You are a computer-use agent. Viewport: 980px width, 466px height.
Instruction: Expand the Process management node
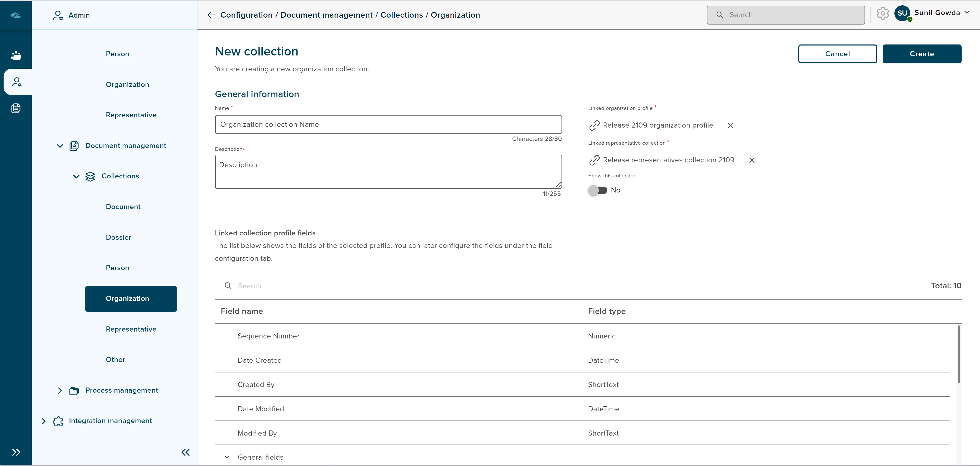click(60, 390)
